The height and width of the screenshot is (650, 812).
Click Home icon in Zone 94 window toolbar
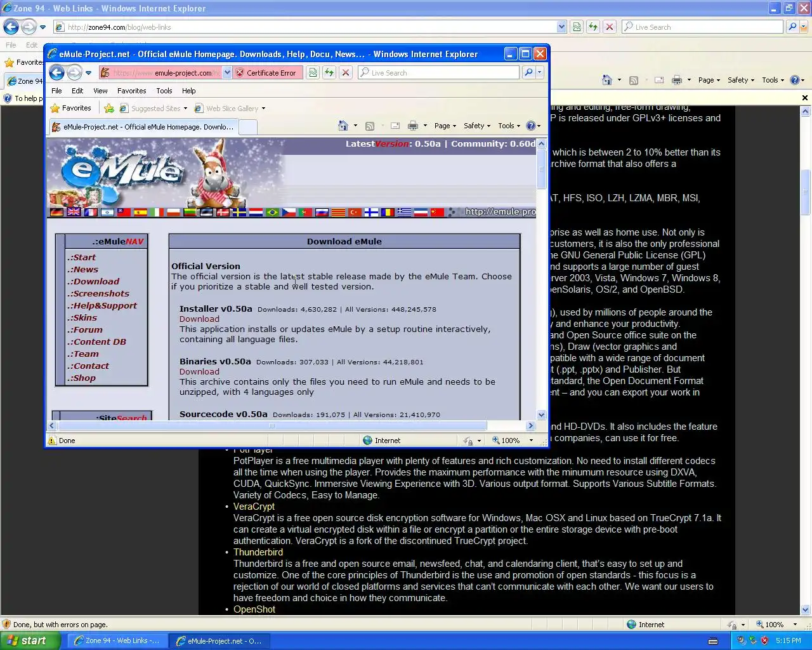pyautogui.click(x=607, y=80)
